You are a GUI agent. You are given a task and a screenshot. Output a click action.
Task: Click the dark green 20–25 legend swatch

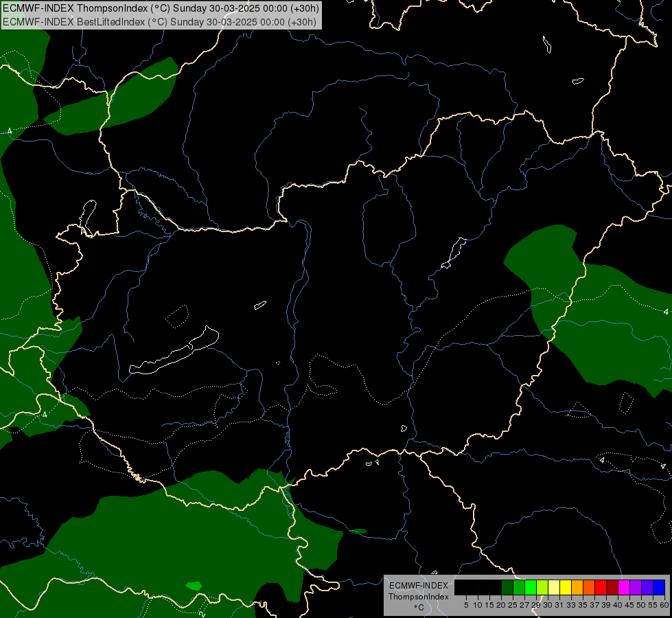(x=507, y=587)
